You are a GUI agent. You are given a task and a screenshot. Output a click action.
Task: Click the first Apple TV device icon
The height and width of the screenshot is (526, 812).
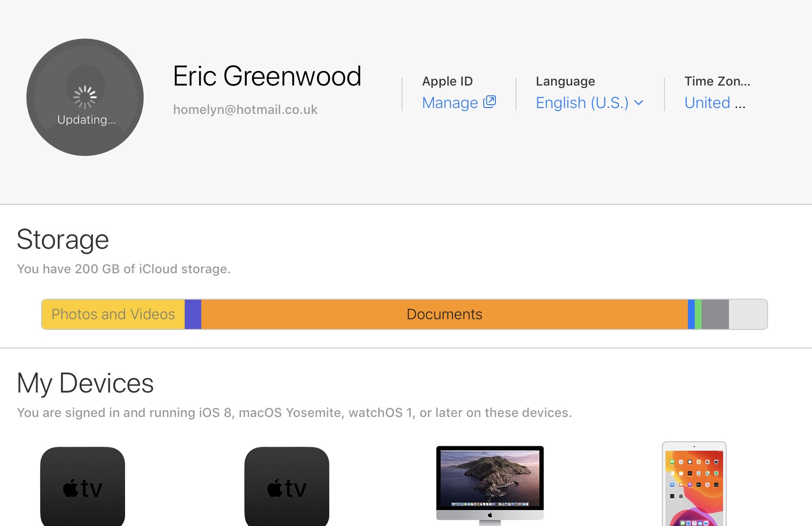[83, 486]
